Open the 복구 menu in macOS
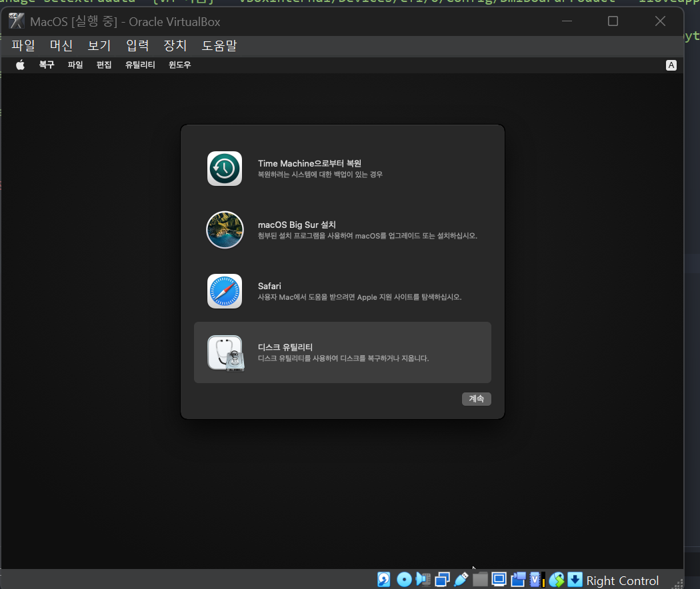 [47, 65]
